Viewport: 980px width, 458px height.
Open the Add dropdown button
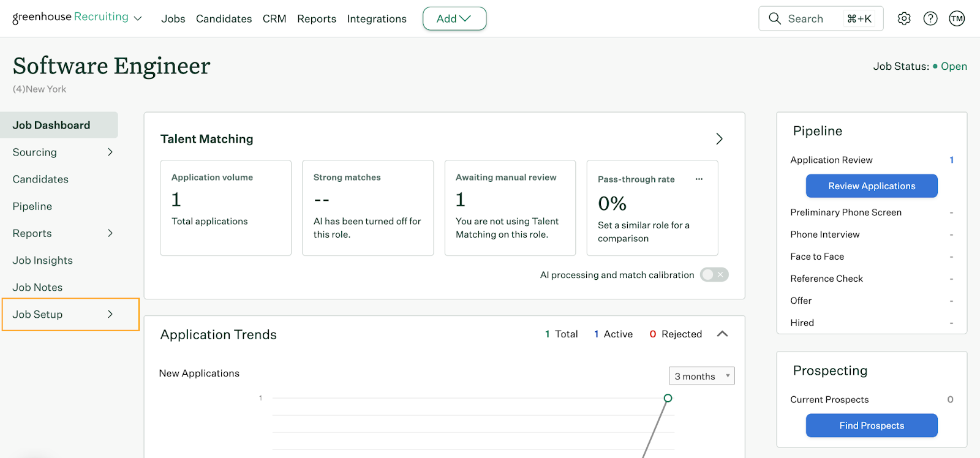point(454,18)
